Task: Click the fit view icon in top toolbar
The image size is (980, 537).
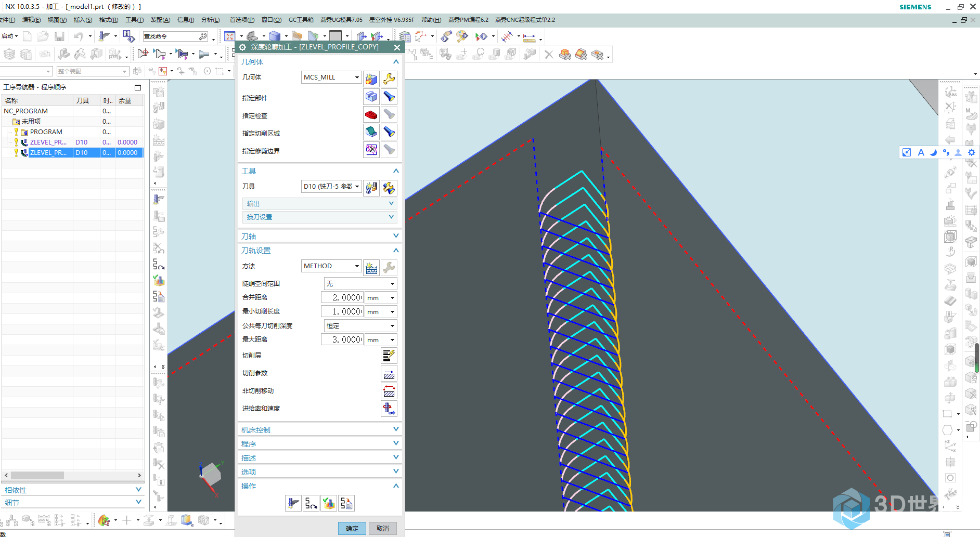Action: 229,36
